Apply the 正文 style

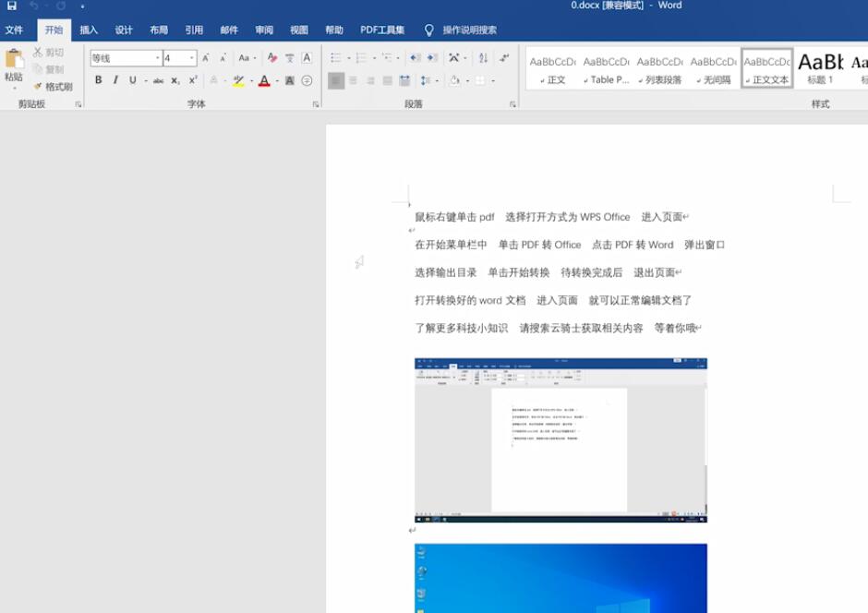pyautogui.click(x=552, y=69)
